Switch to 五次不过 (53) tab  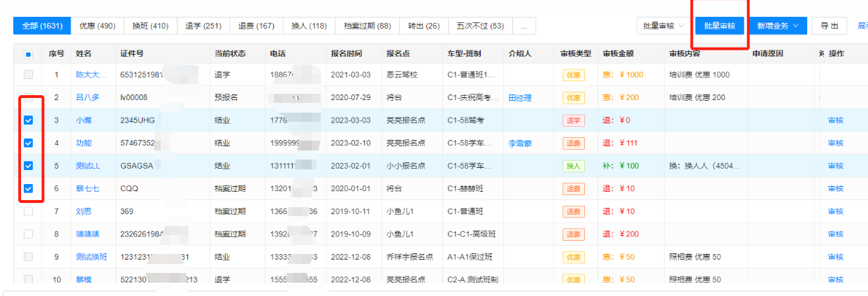pyautogui.click(x=480, y=26)
